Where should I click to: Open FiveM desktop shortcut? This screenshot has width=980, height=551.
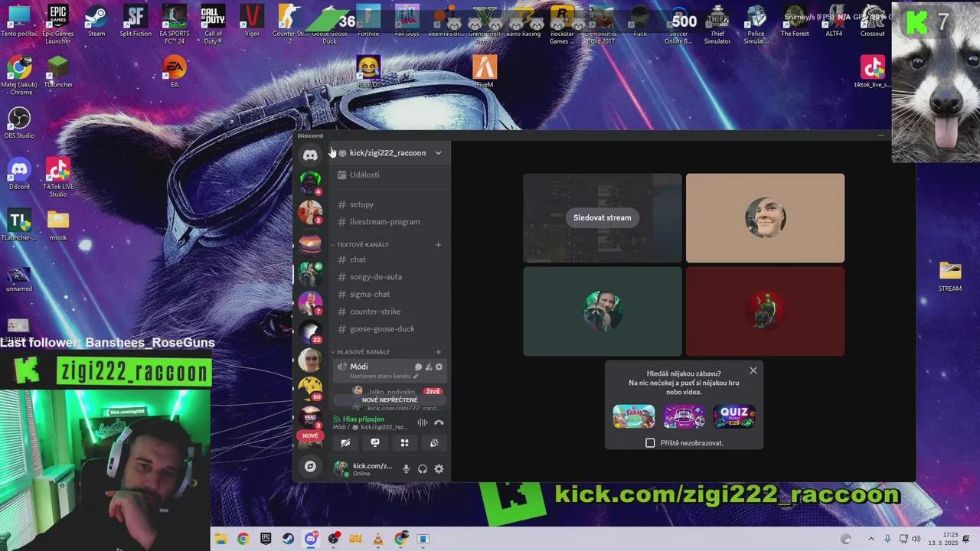(x=485, y=72)
